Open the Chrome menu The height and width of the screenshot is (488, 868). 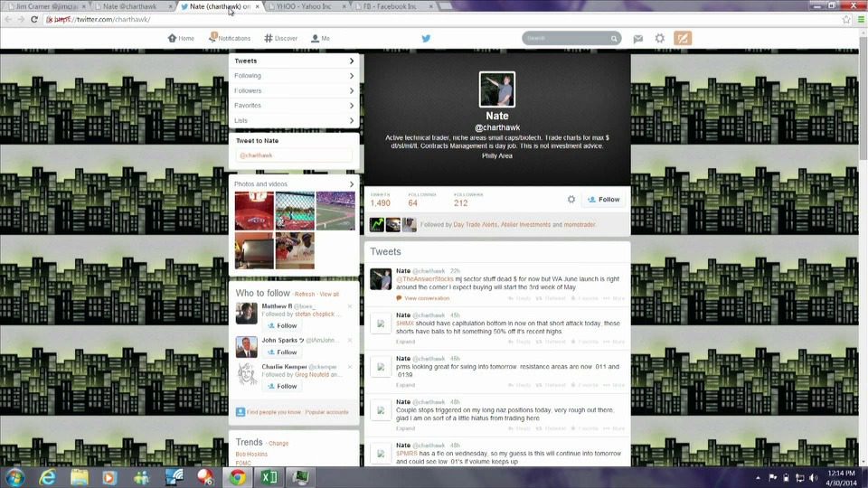pos(861,19)
